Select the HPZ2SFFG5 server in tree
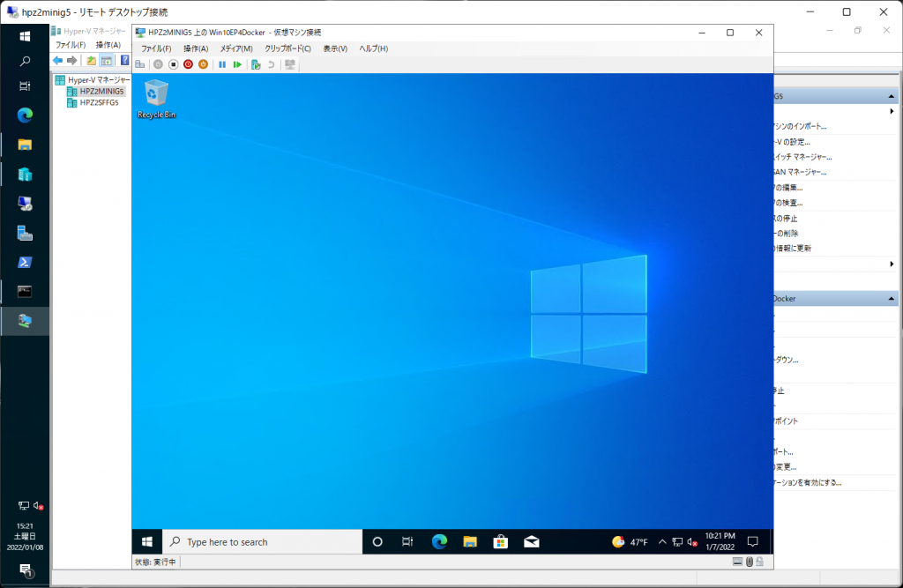This screenshot has height=588, width=903. tap(93, 102)
